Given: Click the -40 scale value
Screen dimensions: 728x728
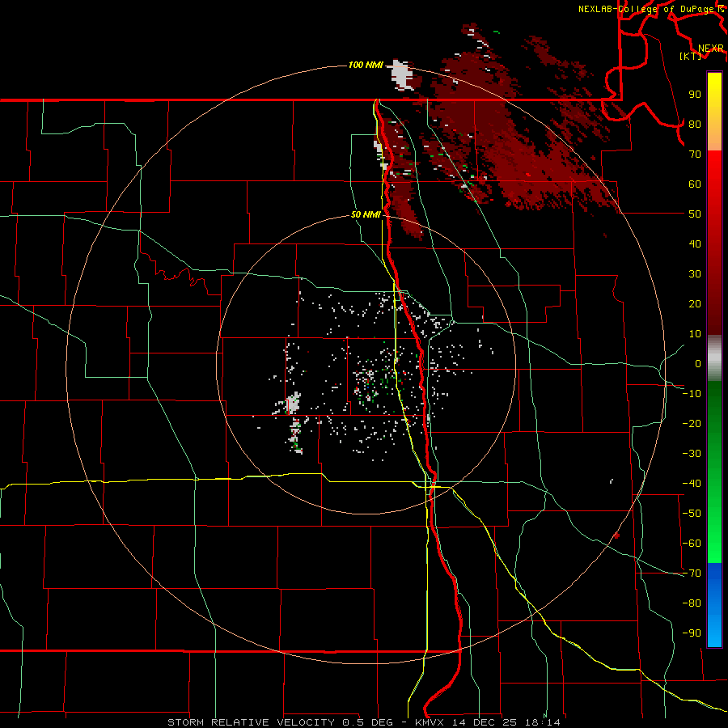Looking at the screenshot, I should (692, 484).
